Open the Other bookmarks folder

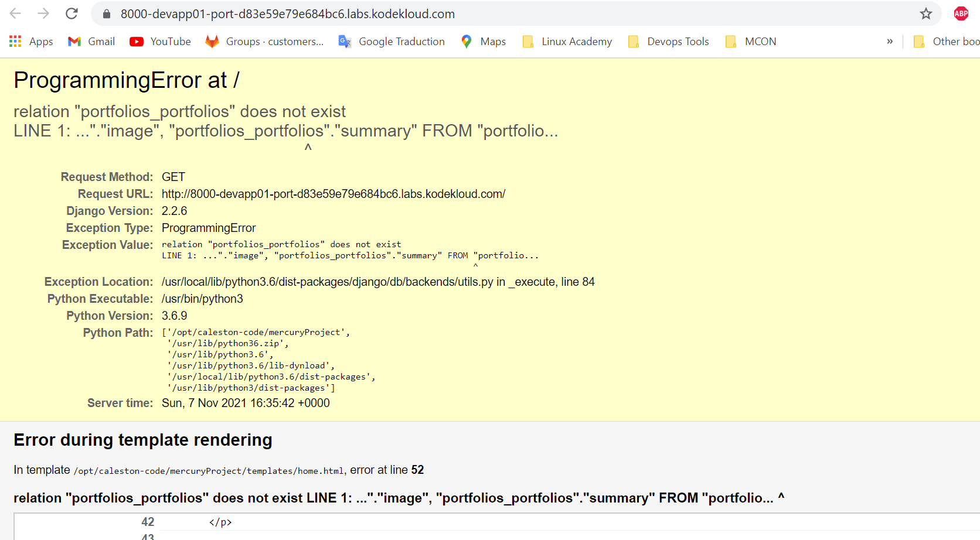(946, 42)
